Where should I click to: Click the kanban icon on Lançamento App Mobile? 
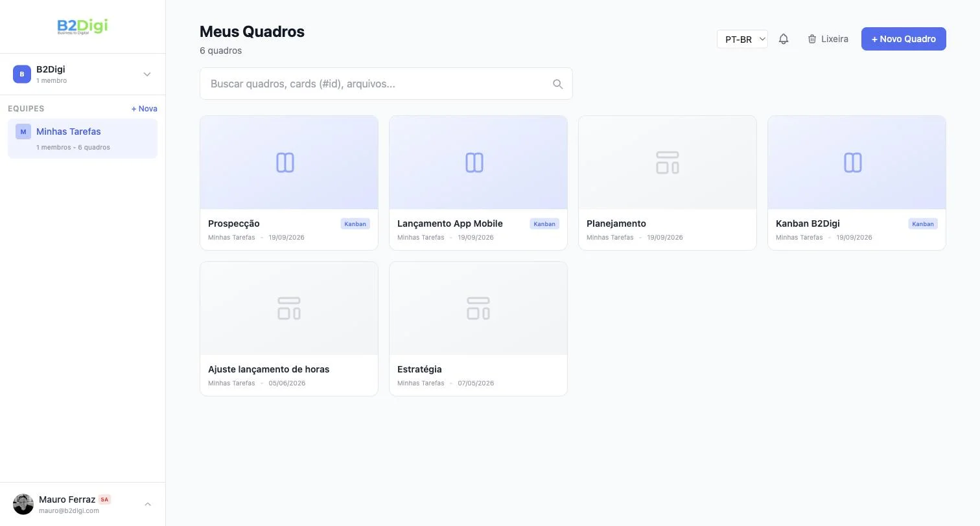(x=474, y=163)
